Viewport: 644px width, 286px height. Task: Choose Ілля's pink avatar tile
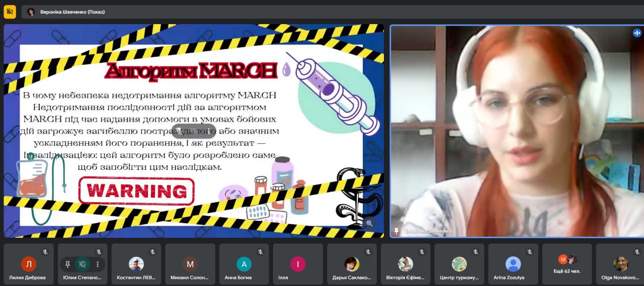[x=298, y=264]
